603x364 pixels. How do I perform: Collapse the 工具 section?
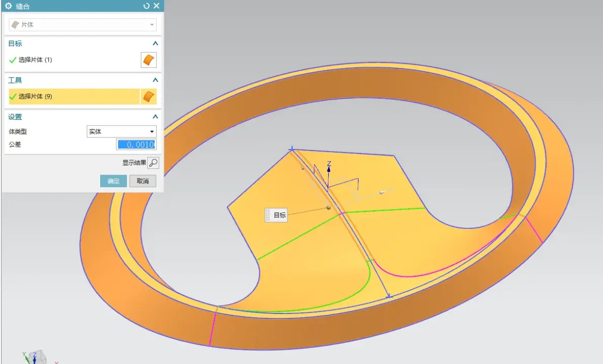click(x=155, y=80)
